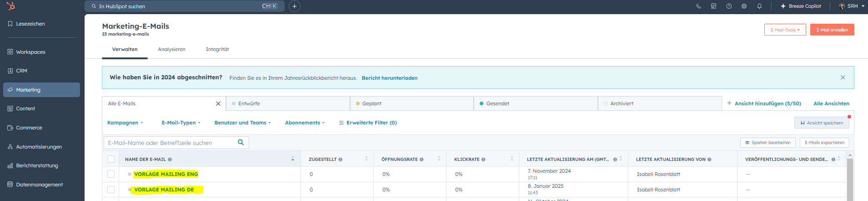Open the E-Mail-Tools dropdown button

[x=785, y=30]
